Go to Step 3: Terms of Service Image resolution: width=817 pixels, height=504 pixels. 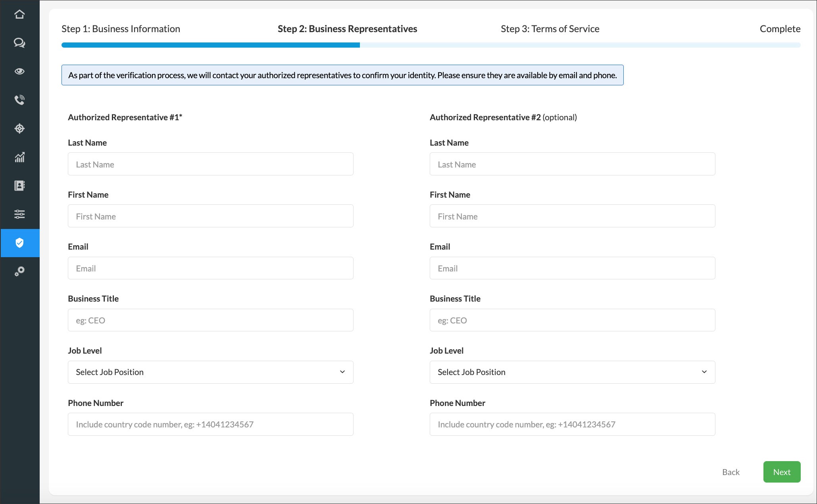[x=550, y=29]
